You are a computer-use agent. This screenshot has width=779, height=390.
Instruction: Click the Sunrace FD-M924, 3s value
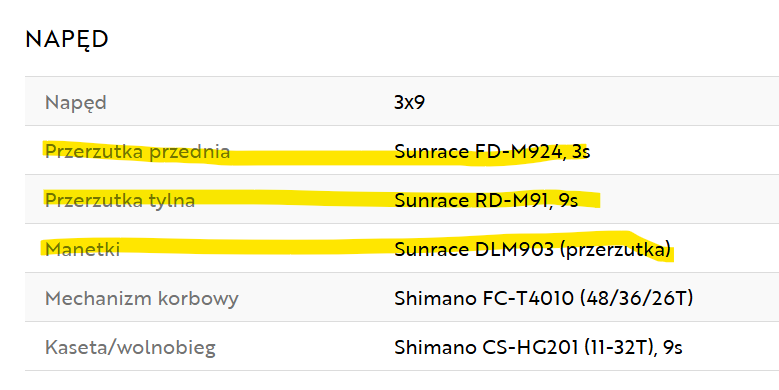click(492, 151)
